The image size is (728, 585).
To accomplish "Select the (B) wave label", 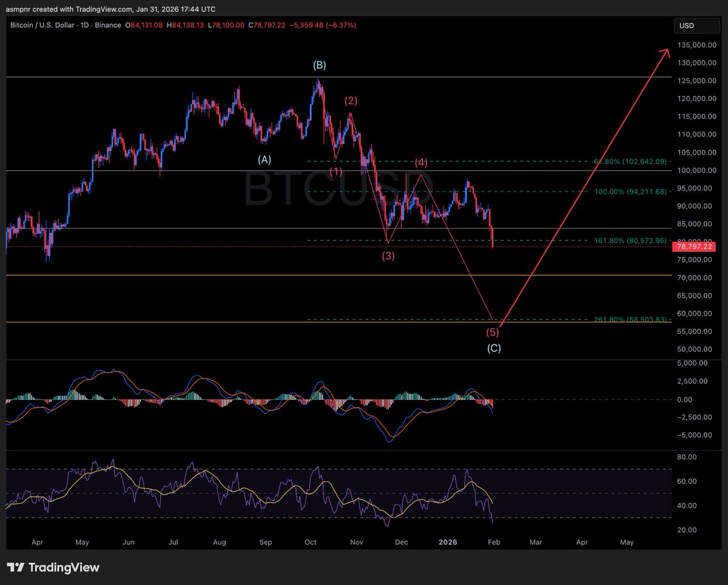I will tap(320, 65).
